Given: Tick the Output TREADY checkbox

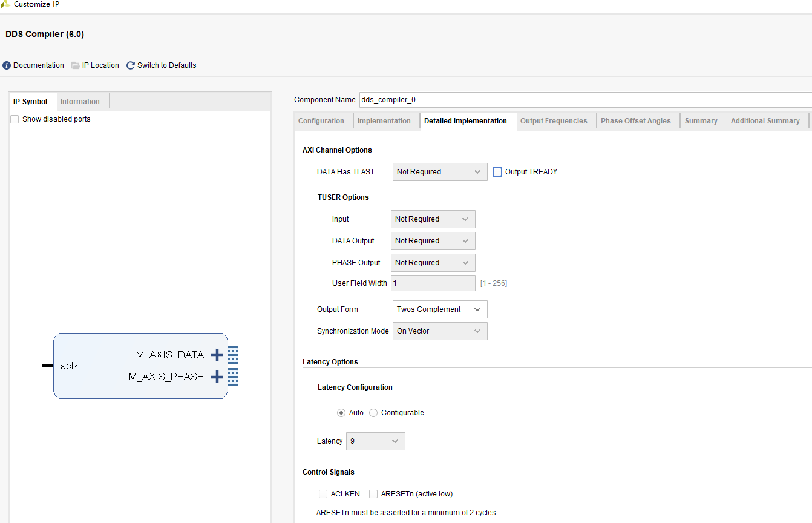Looking at the screenshot, I should point(497,172).
